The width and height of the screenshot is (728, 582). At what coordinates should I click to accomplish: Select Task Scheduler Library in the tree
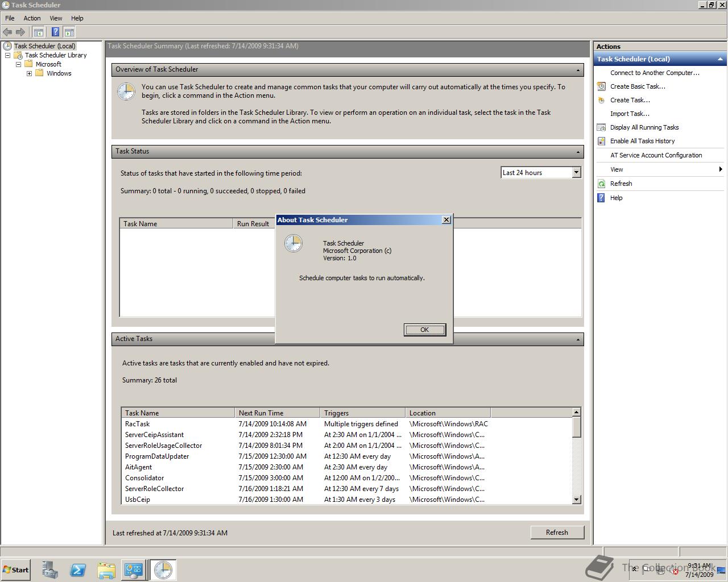click(56, 55)
